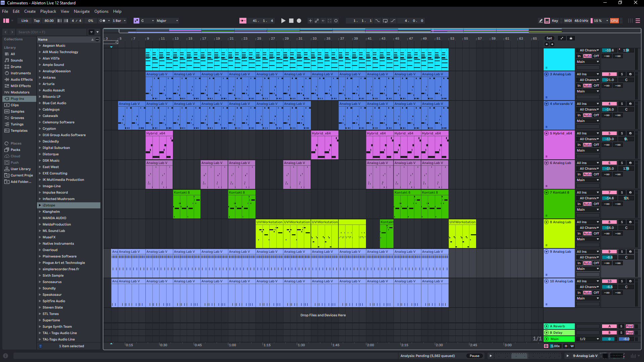Open the Navigate menu

[82, 11]
